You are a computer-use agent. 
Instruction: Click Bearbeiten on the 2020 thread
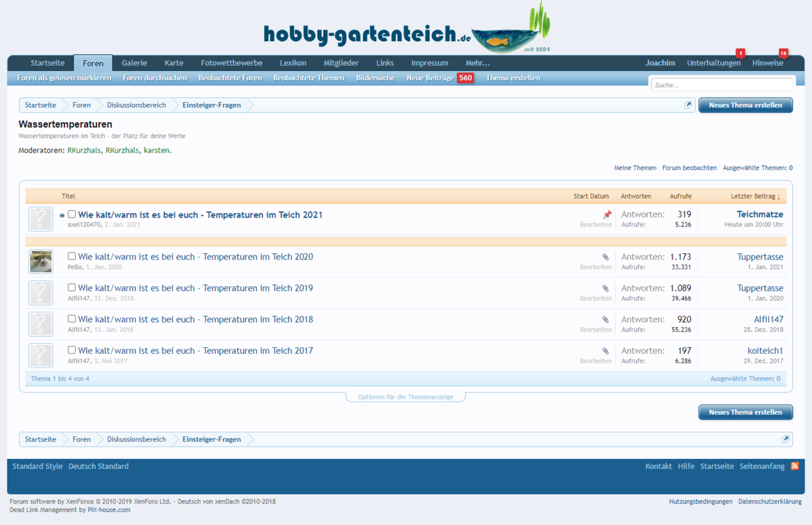click(x=596, y=268)
